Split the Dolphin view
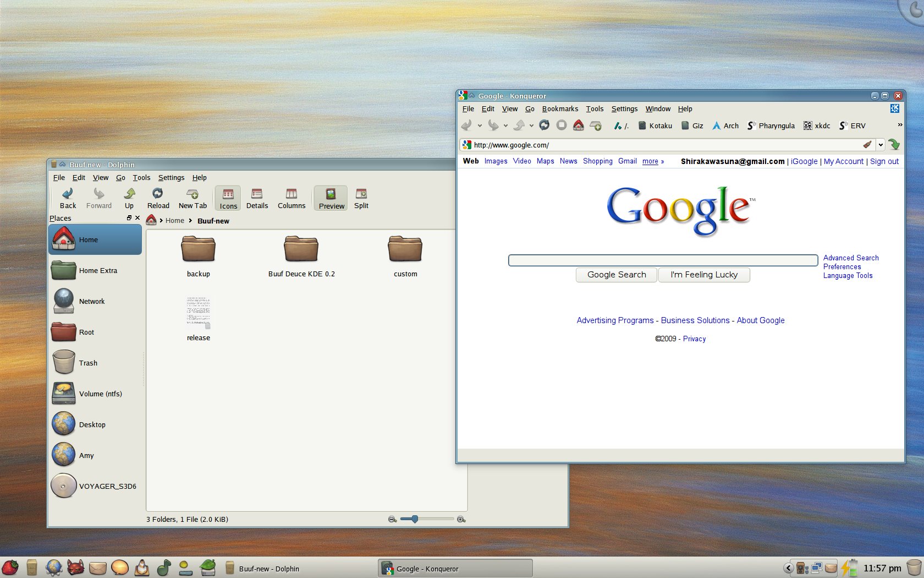The image size is (924, 578). pyautogui.click(x=361, y=198)
